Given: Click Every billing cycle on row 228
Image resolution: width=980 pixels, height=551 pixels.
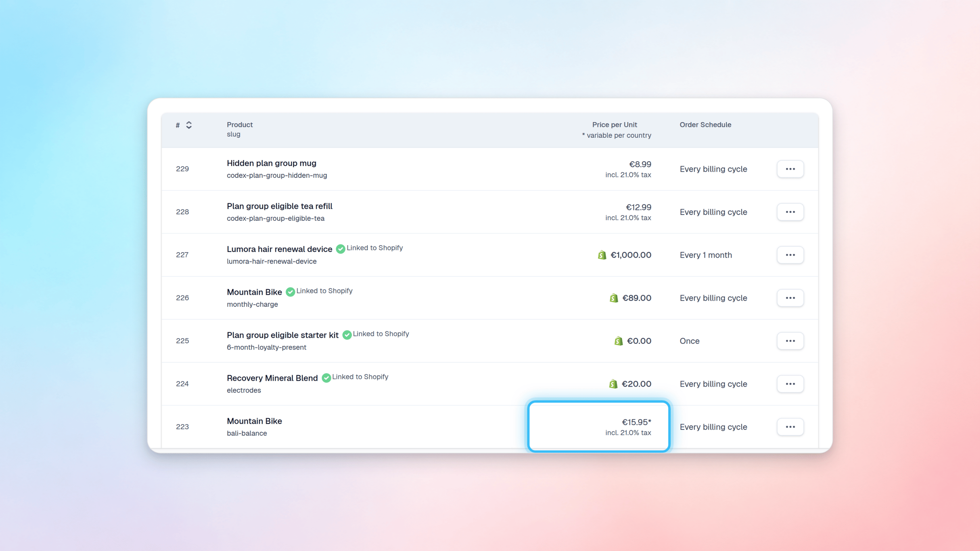Looking at the screenshot, I should 713,212.
